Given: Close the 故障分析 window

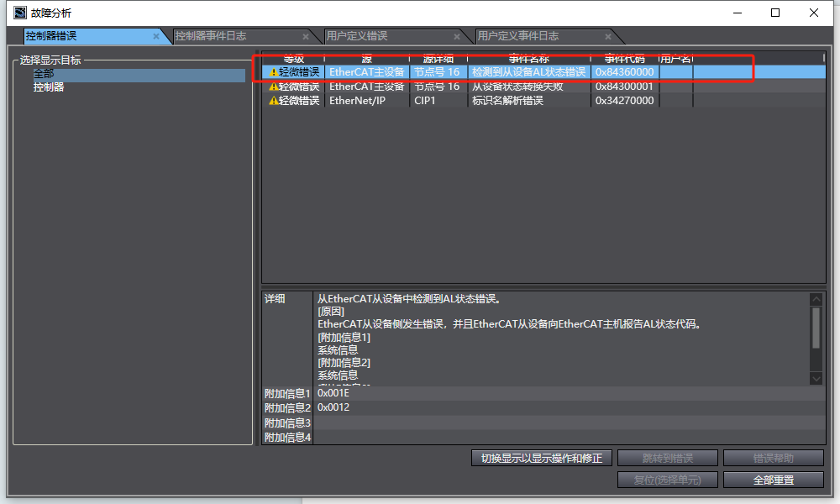Looking at the screenshot, I should point(814,13).
